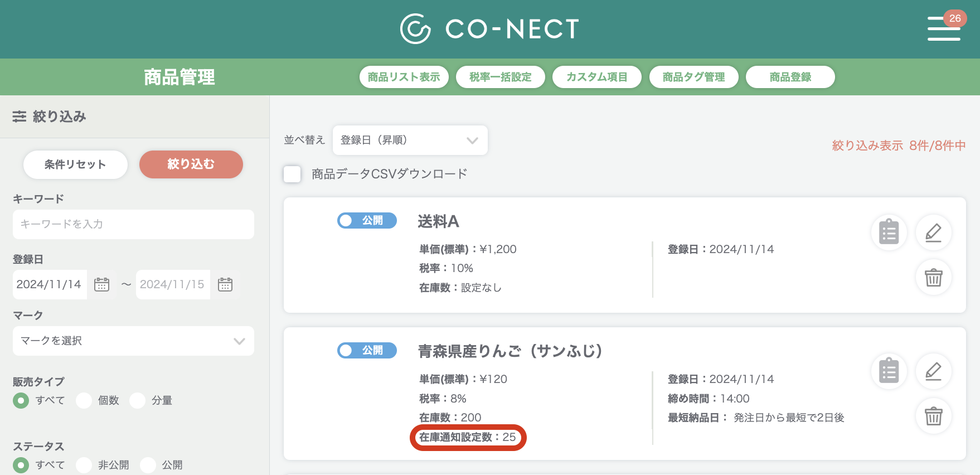Toggle 公開 switch for 送料A

(x=367, y=221)
